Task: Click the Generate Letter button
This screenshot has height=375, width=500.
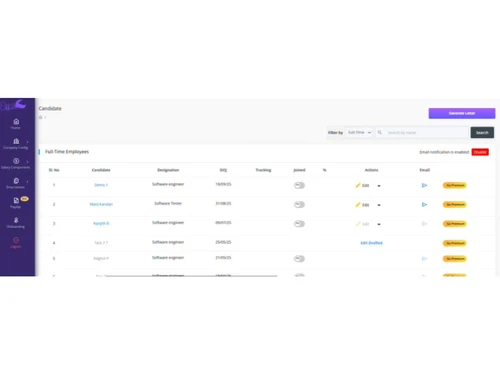Action: pyautogui.click(x=462, y=113)
